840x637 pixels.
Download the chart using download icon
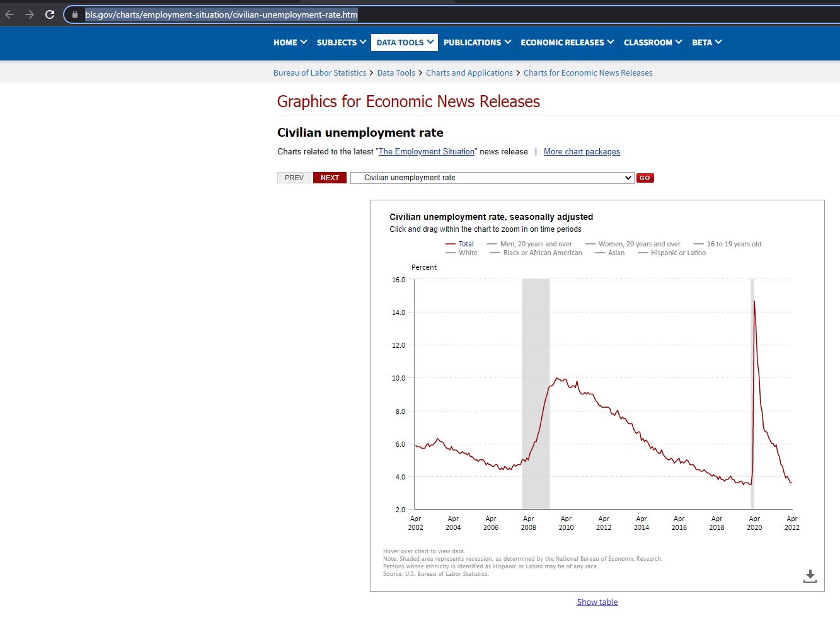pyautogui.click(x=810, y=576)
